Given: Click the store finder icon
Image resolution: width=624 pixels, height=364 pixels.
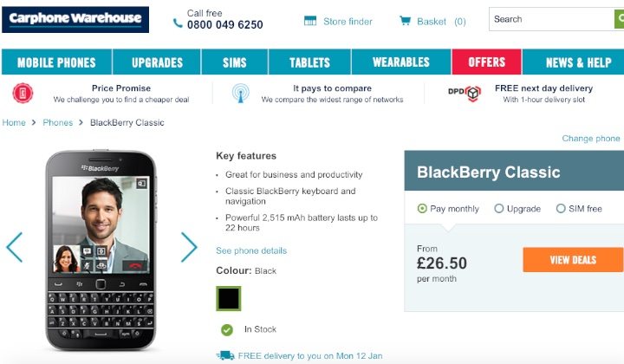Looking at the screenshot, I should (x=310, y=21).
